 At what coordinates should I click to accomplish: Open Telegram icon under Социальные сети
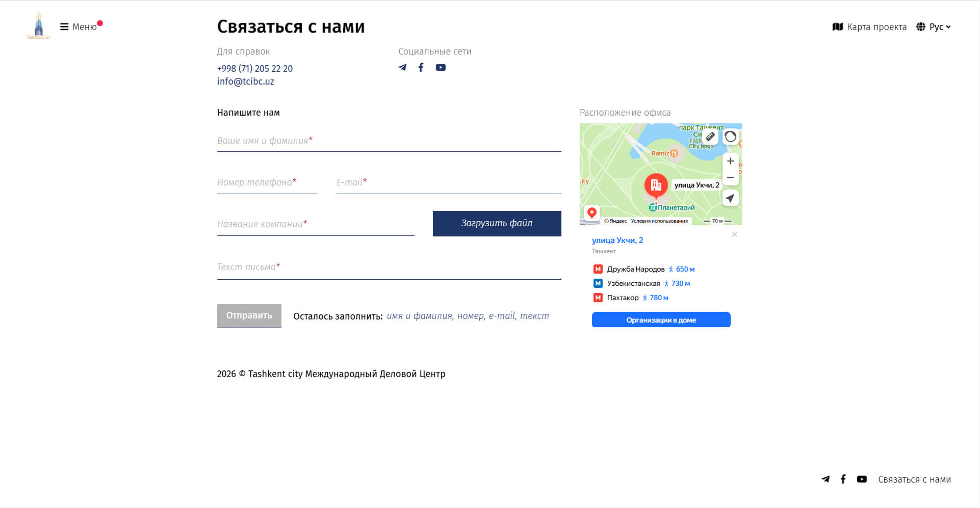click(402, 67)
